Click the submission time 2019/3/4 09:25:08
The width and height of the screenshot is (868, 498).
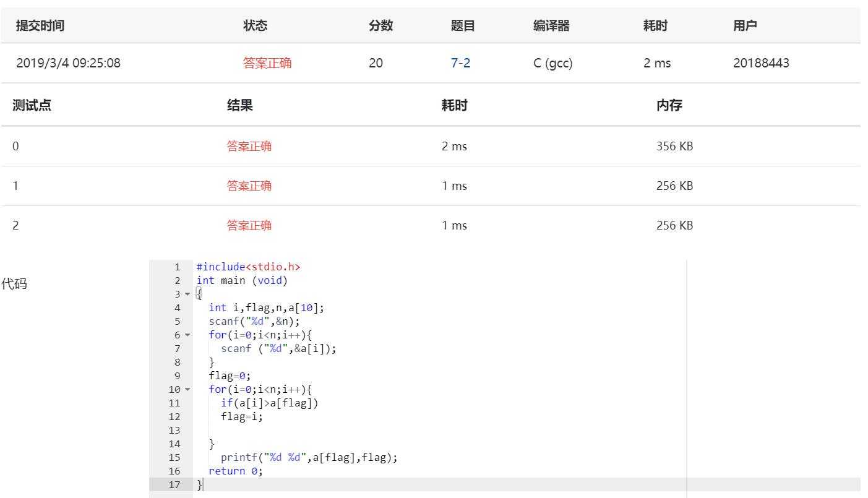[68, 62]
